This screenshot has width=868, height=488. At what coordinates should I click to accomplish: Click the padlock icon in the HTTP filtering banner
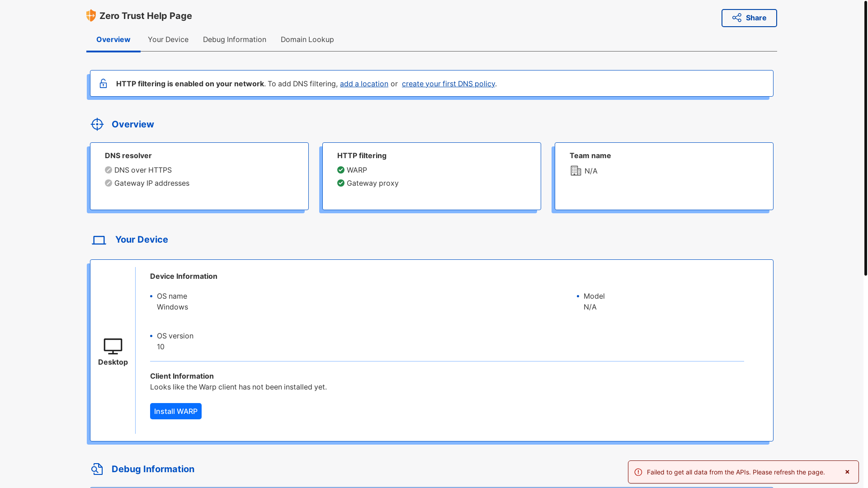click(x=103, y=83)
